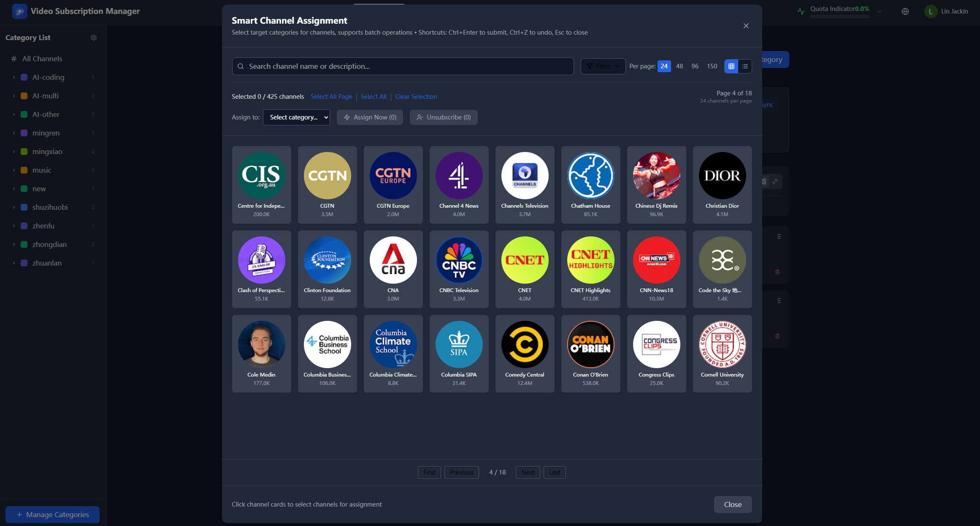Open the Filter dropdown
The width and height of the screenshot is (980, 526).
point(603,66)
